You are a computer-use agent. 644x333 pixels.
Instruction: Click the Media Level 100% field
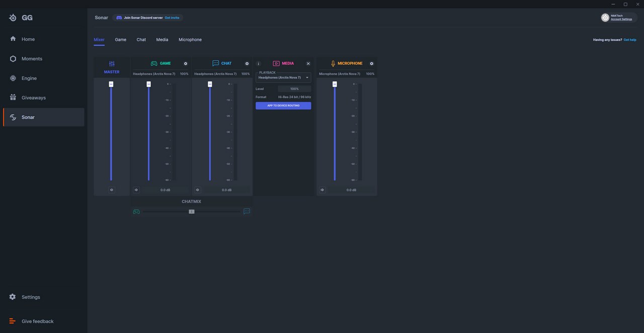[x=294, y=89]
